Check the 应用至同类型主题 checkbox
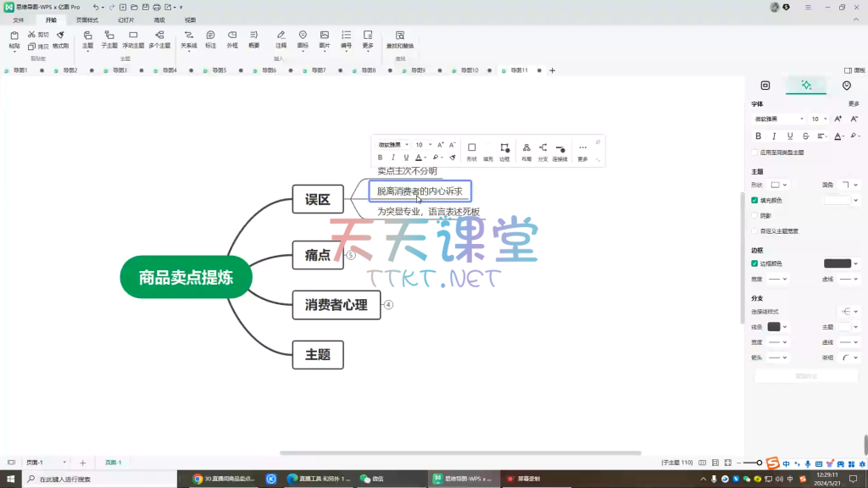This screenshot has height=488, width=868. pos(754,152)
